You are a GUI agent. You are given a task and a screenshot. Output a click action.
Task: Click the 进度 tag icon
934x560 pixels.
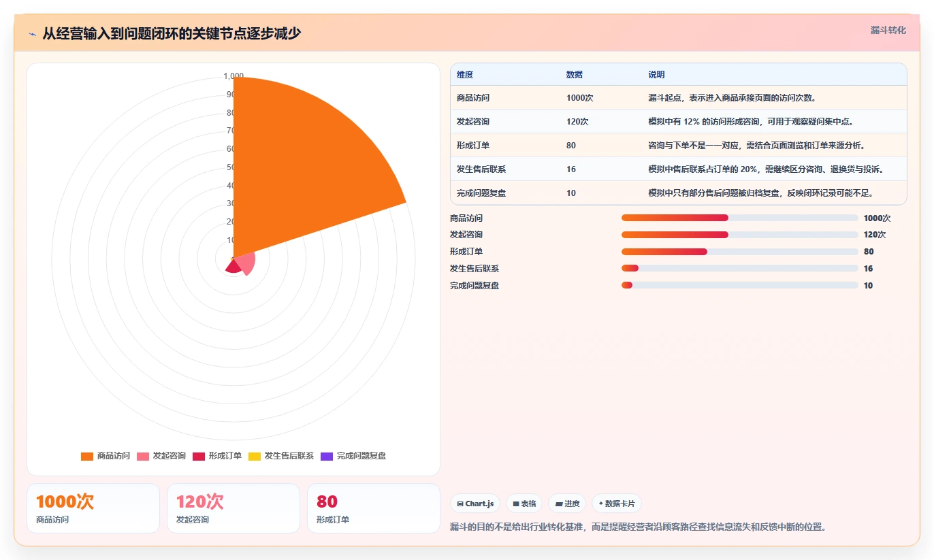point(559,504)
